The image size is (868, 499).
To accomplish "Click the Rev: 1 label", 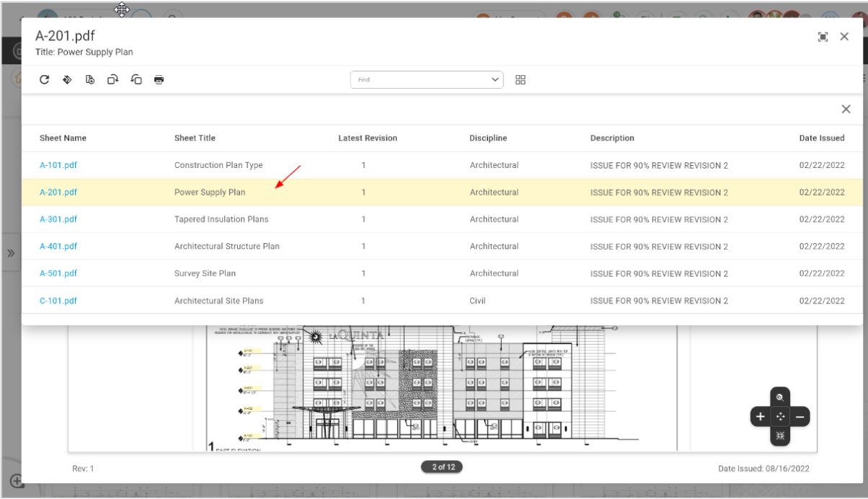I will (x=83, y=469).
